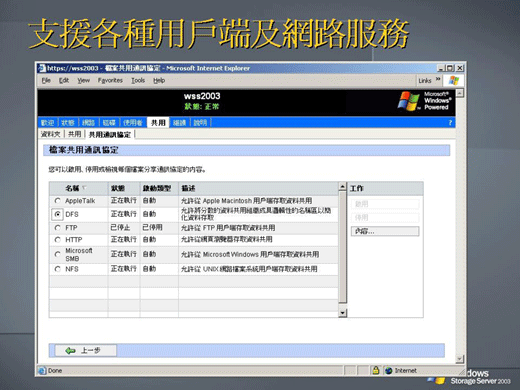520x390 pixels.
Task: Click the Internet zone globe icon
Action: pyautogui.click(x=388, y=370)
